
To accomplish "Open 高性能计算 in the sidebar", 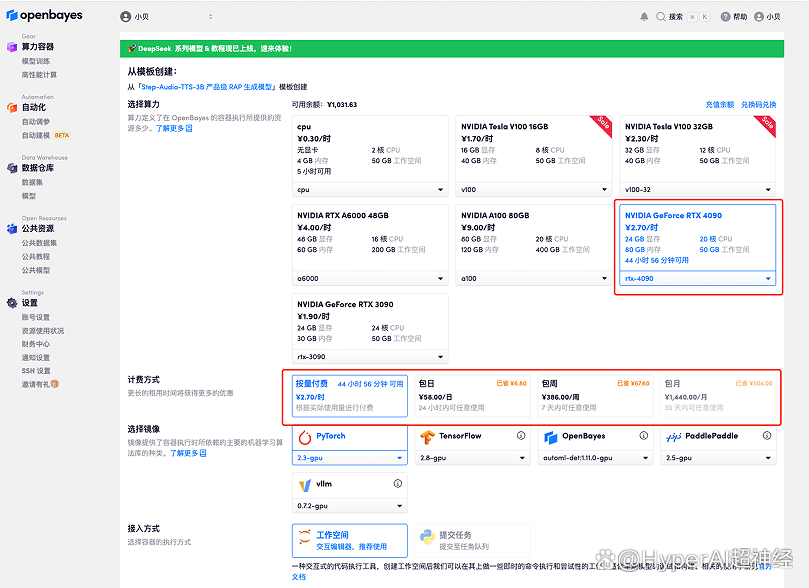I will click(39, 75).
